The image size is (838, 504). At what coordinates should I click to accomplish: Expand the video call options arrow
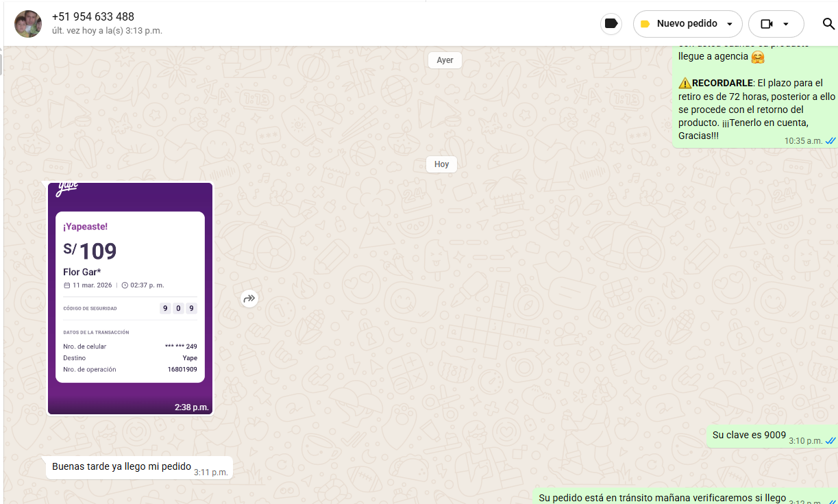[x=786, y=24]
